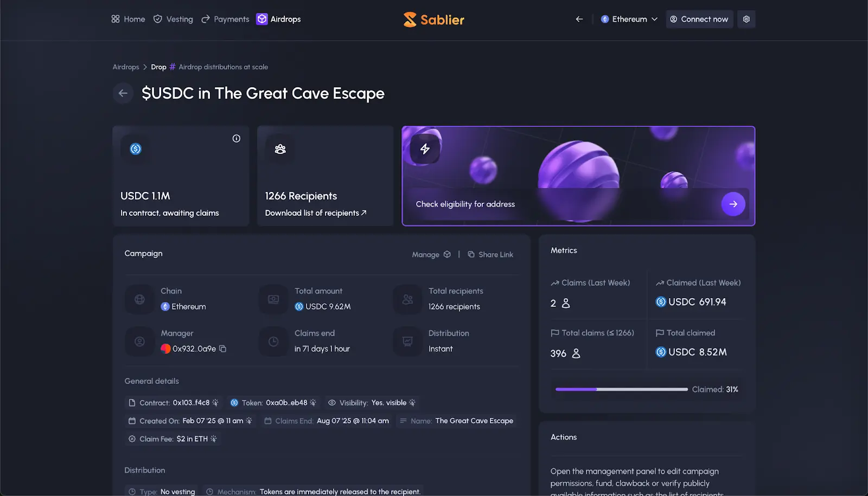Image resolution: width=868 pixels, height=496 pixels.
Task: Click the Claims End Aug 07 '25 chip
Action: [x=327, y=421]
